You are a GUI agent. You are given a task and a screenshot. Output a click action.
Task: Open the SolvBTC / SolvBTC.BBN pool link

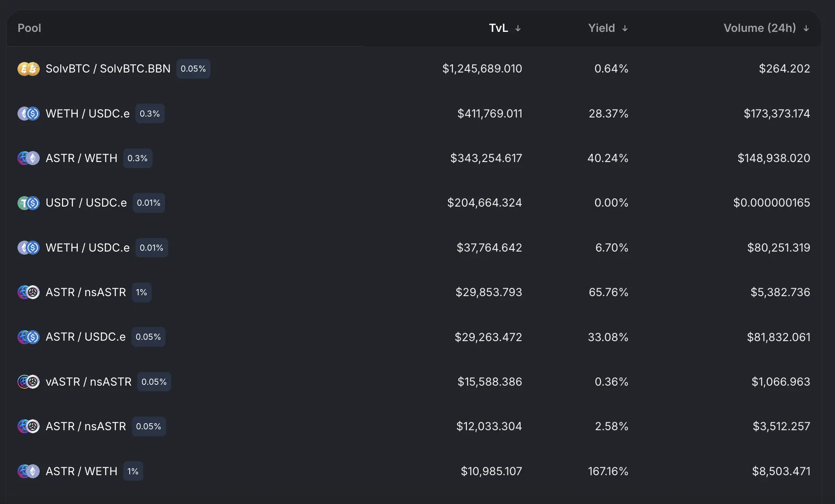tap(108, 69)
